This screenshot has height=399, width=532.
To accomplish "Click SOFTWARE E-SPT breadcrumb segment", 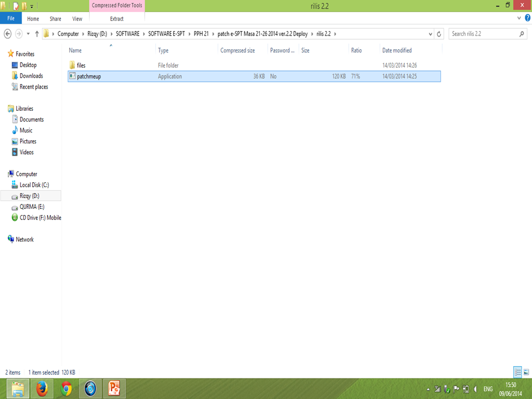I will 167,34.
